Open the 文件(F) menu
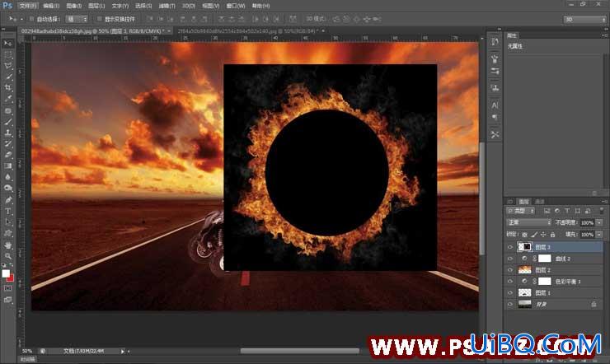Image resolution: width=610 pixels, height=364 pixels. [x=27, y=6]
